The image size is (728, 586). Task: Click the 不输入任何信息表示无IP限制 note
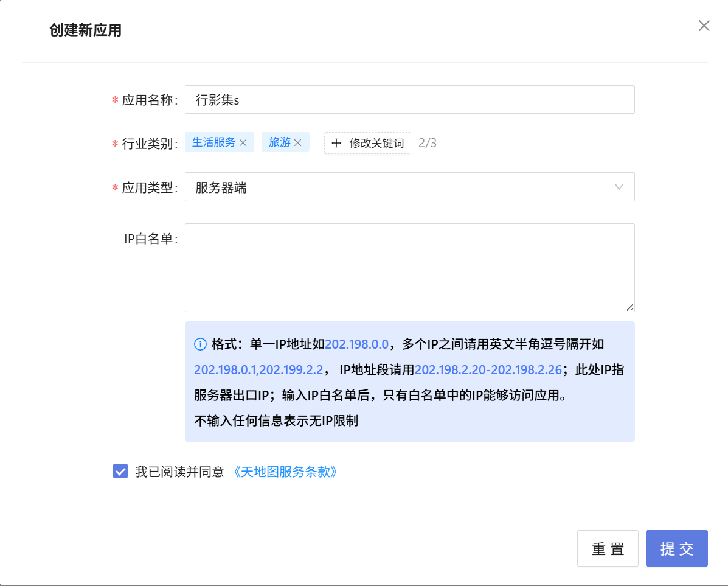(276, 421)
